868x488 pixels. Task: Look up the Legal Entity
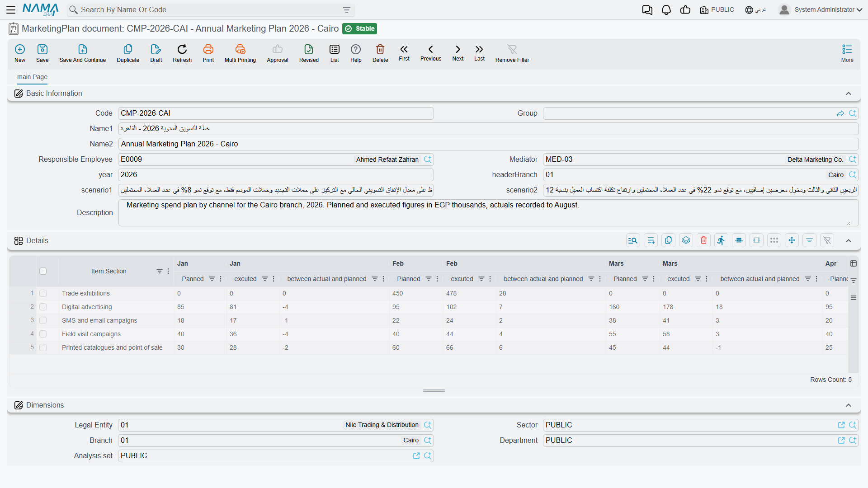428,425
